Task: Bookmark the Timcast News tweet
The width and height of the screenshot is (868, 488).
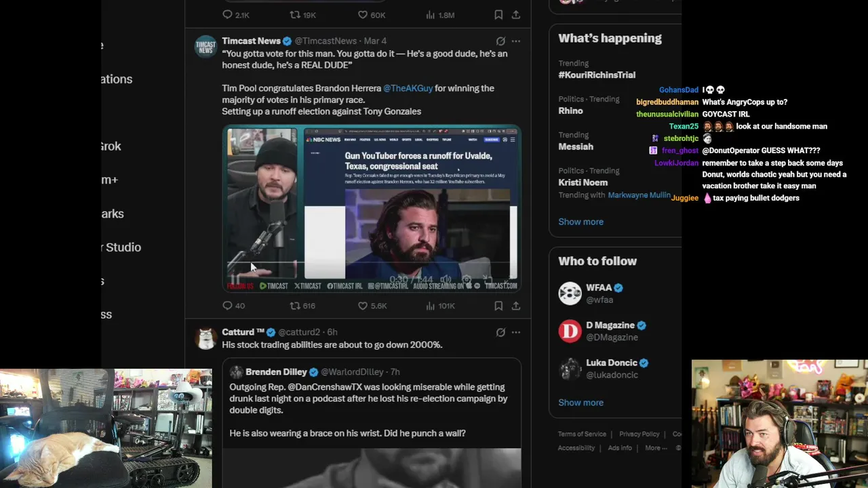Action: click(498, 306)
